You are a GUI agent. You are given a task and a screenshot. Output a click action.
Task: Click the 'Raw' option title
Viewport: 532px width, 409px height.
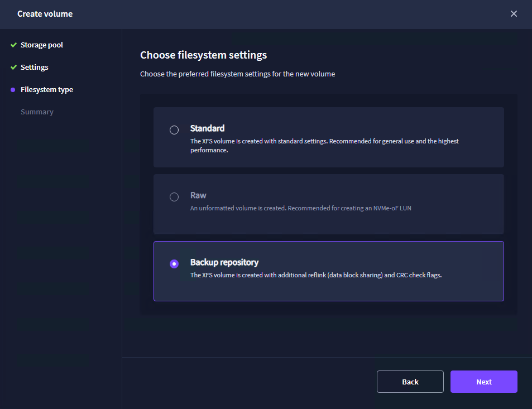pos(198,195)
